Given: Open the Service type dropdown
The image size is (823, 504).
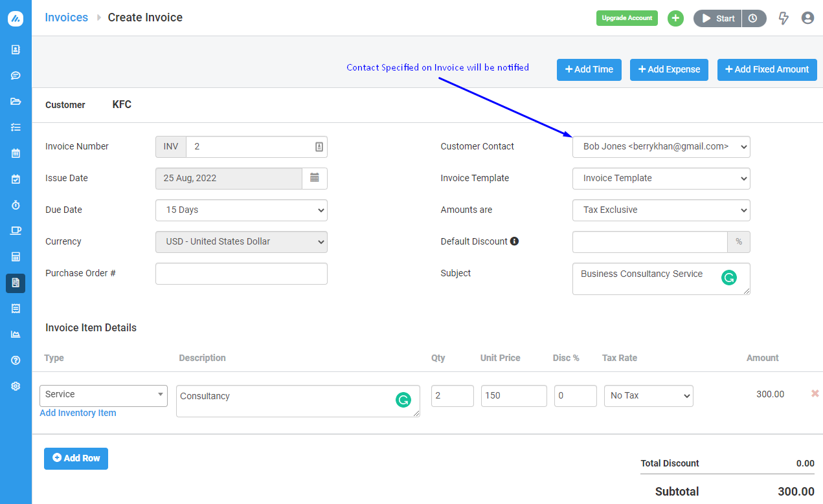Looking at the screenshot, I should [103, 395].
